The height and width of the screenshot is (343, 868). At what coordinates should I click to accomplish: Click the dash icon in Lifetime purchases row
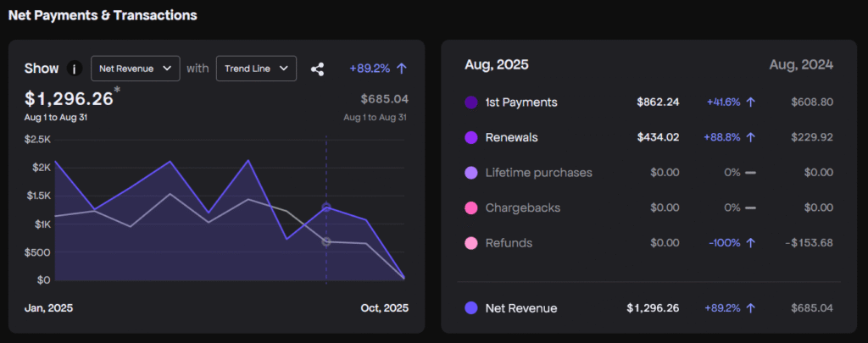(x=750, y=173)
